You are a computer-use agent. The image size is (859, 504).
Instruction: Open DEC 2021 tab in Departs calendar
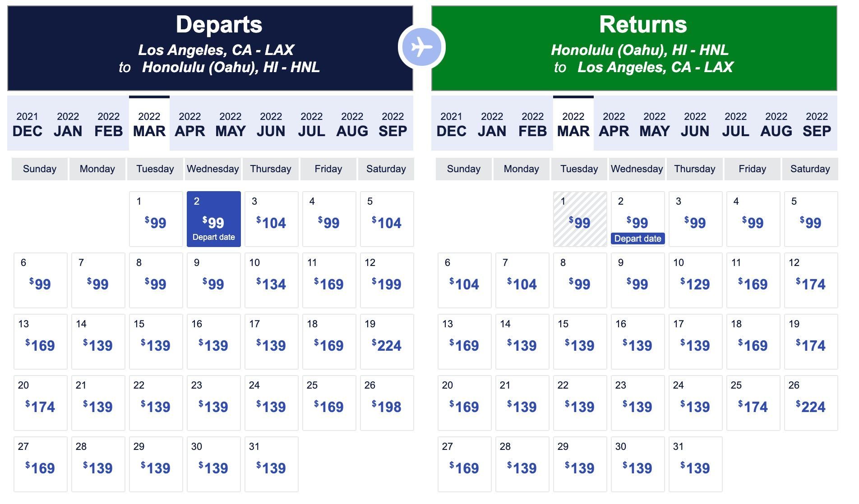(x=28, y=124)
